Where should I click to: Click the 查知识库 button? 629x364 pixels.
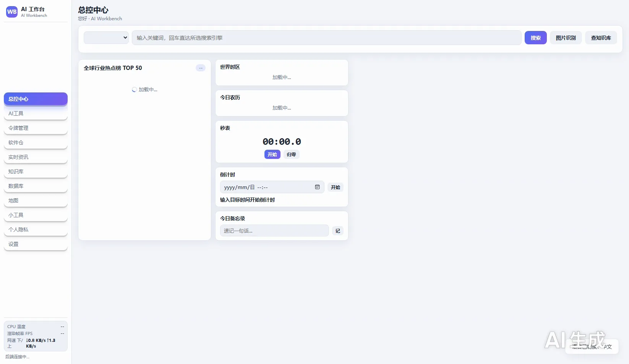click(601, 38)
